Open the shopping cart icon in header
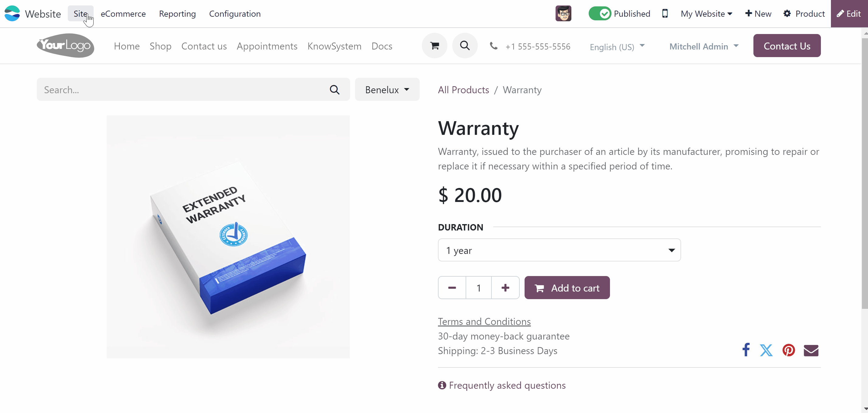The image size is (868, 413). [434, 46]
